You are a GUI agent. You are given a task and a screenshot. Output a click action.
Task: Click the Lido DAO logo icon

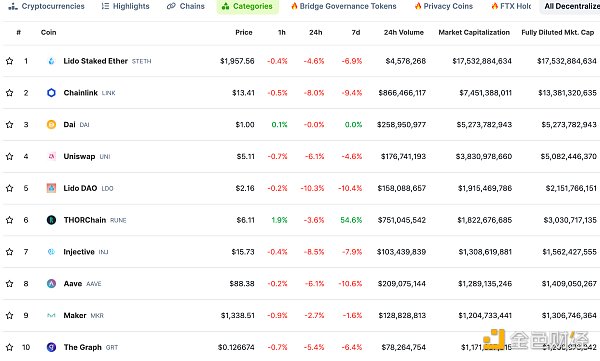pyautogui.click(x=51, y=188)
